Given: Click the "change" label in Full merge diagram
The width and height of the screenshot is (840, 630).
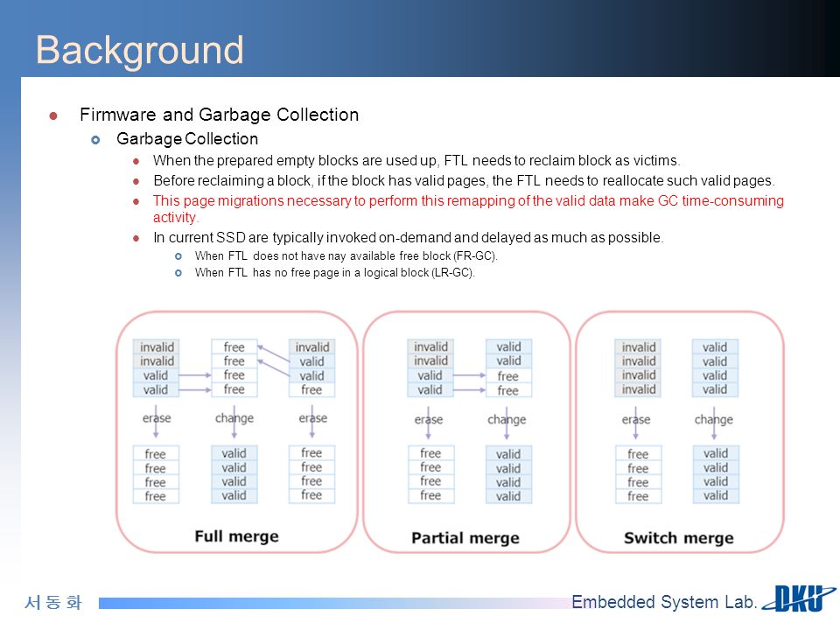Looking at the screenshot, I should click(x=234, y=418).
